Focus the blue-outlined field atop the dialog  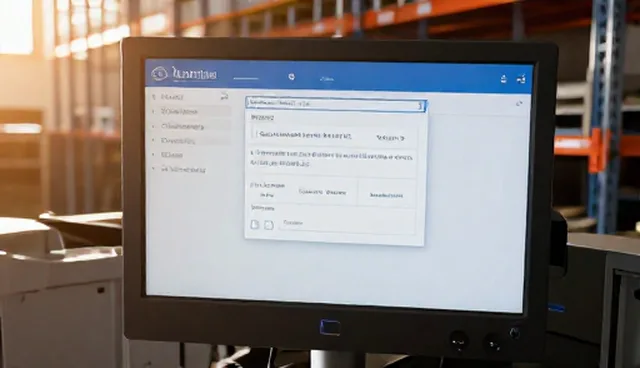pos(336,104)
